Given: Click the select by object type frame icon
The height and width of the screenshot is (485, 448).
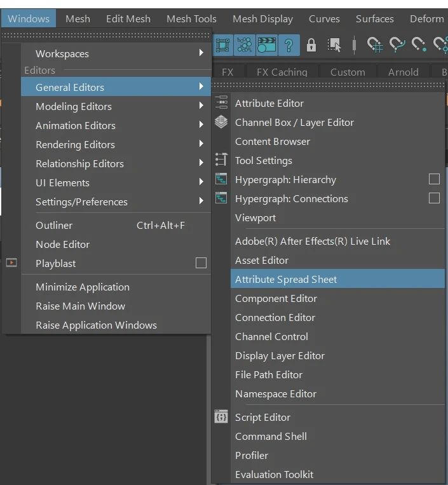Looking at the screenshot, I should 222,45.
